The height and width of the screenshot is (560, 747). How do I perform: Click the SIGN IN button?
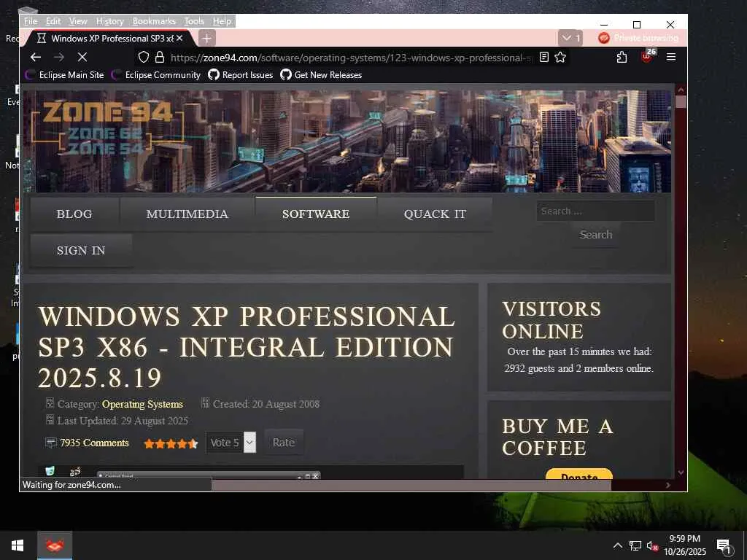click(81, 251)
